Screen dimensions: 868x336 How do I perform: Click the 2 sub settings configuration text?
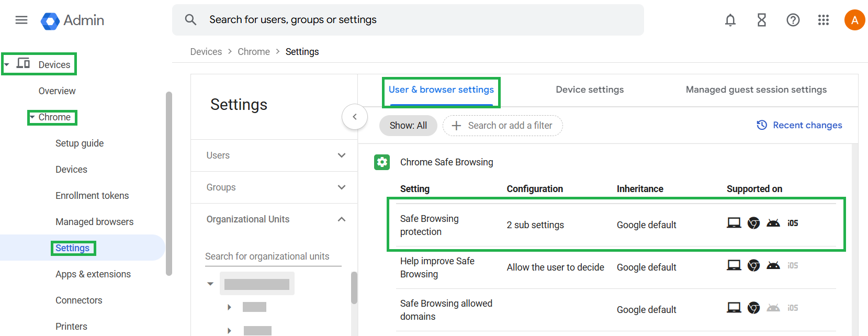[535, 225]
